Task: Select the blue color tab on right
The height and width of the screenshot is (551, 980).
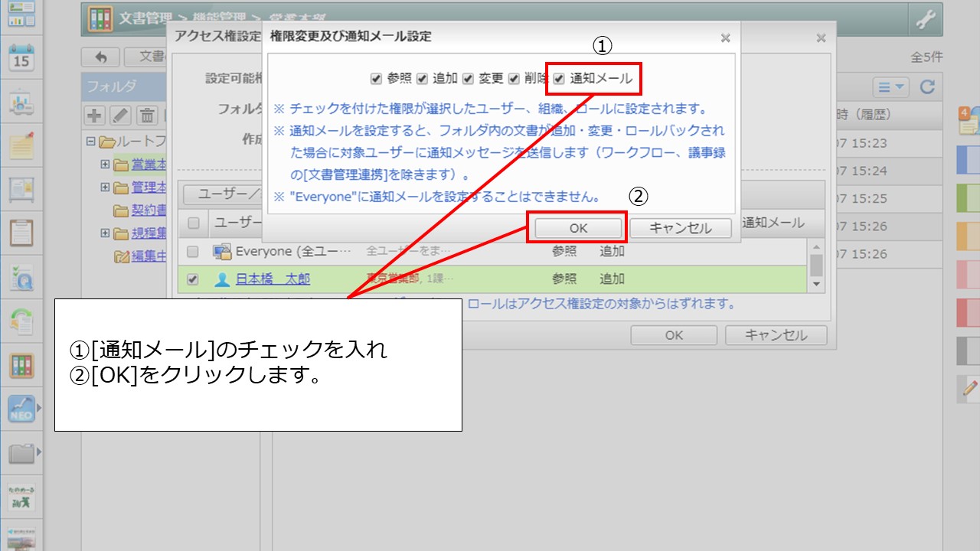Action: pyautogui.click(x=969, y=159)
